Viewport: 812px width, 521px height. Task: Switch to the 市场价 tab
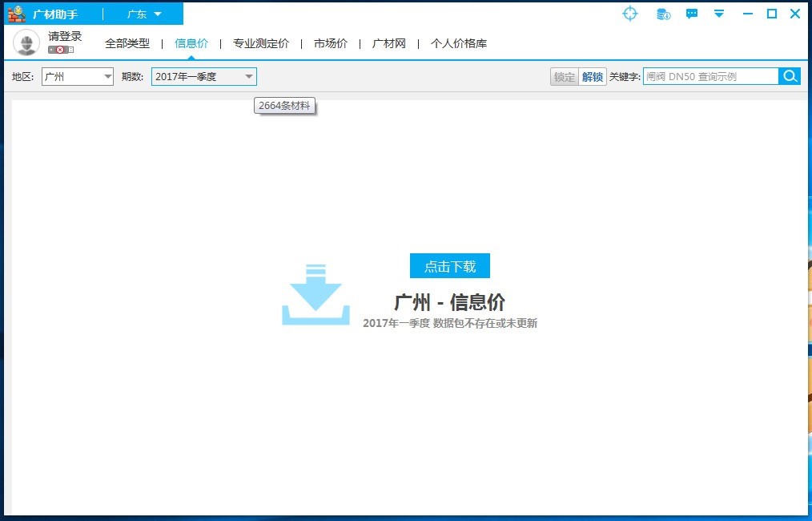(x=331, y=43)
